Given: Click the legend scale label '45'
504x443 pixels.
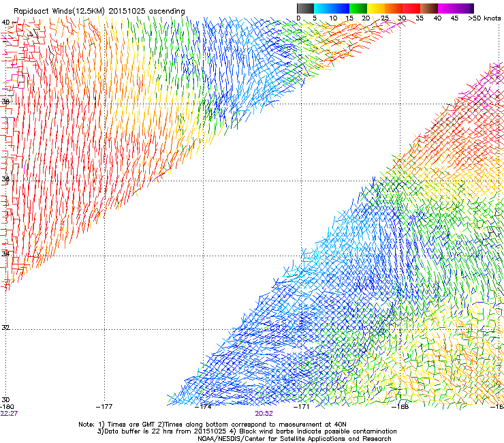Looking at the screenshot, I should pos(454,18).
